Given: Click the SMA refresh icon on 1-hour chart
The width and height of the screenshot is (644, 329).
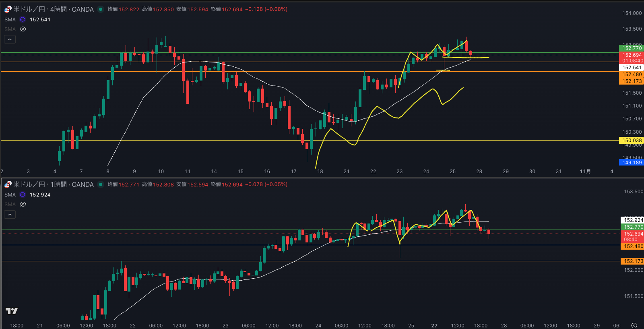Looking at the screenshot, I should tap(23, 195).
